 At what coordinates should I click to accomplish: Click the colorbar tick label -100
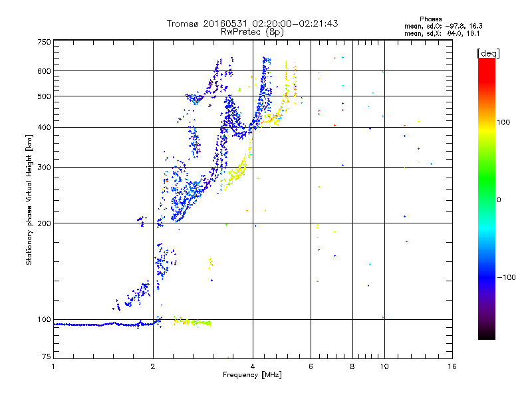[x=508, y=277]
